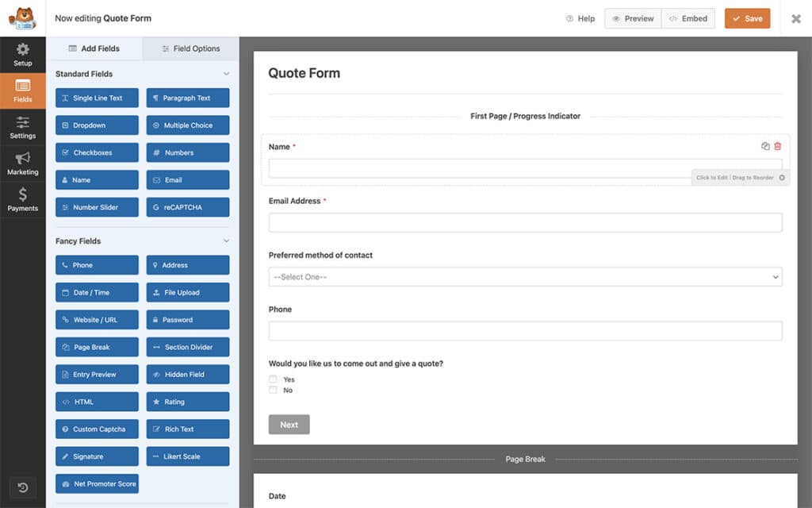Viewport: 812px width, 508px height.
Task: Delete the Name field with trash icon
Action: (777, 146)
